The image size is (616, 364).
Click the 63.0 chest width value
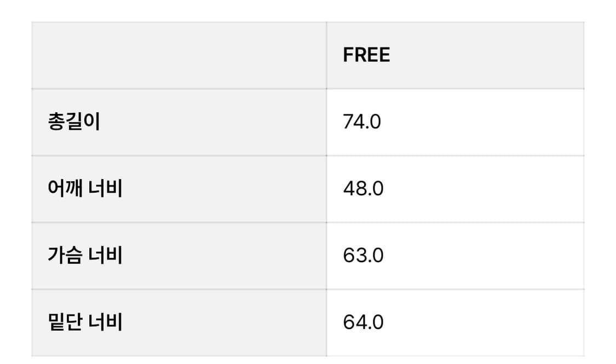363,255
